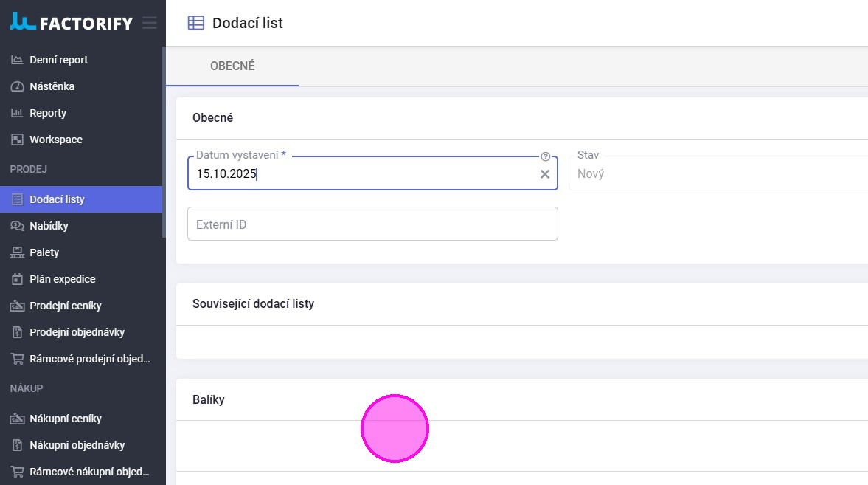Open Prodejní objednávky in the sidebar
Screen dimensions: 868x485
tap(77, 332)
